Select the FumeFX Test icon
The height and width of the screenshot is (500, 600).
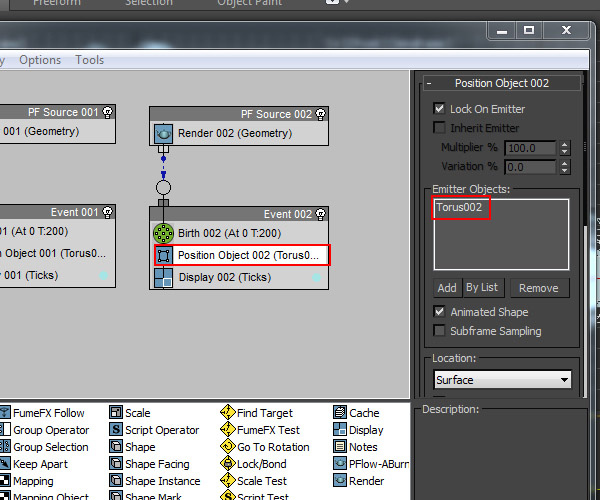[228, 429]
